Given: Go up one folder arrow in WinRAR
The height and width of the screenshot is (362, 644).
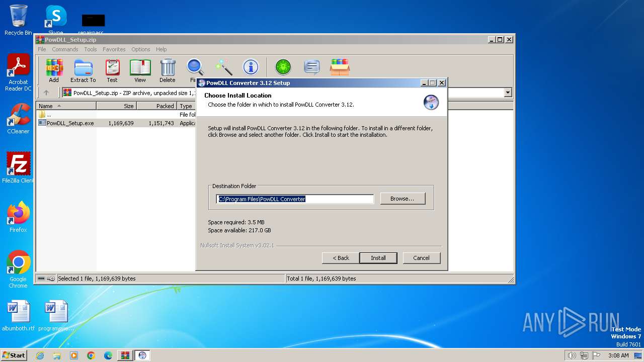Looking at the screenshot, I should tap(46, 93).
